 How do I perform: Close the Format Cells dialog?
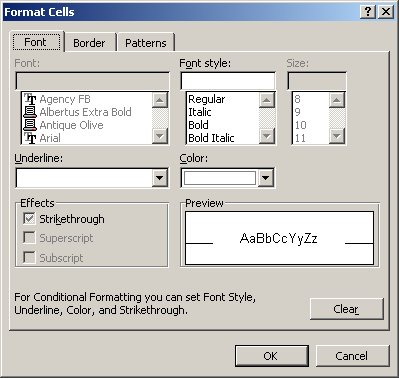(x=386, y=12)
